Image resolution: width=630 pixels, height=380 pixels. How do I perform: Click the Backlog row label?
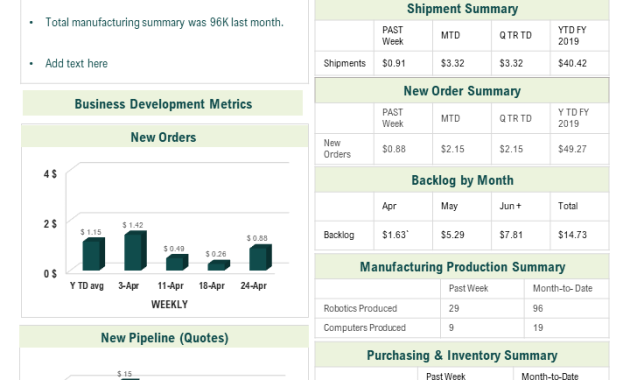click(x=339, y=235)
